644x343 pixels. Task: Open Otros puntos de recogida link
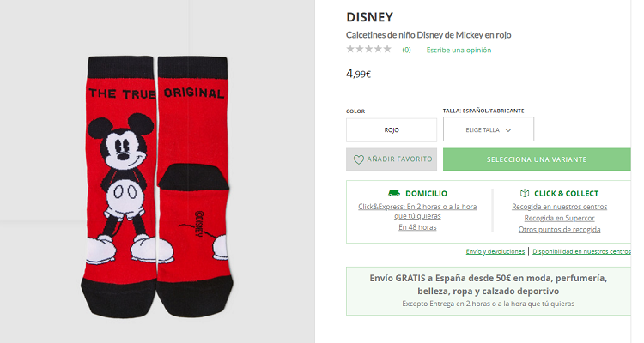(x=559, y=229)
